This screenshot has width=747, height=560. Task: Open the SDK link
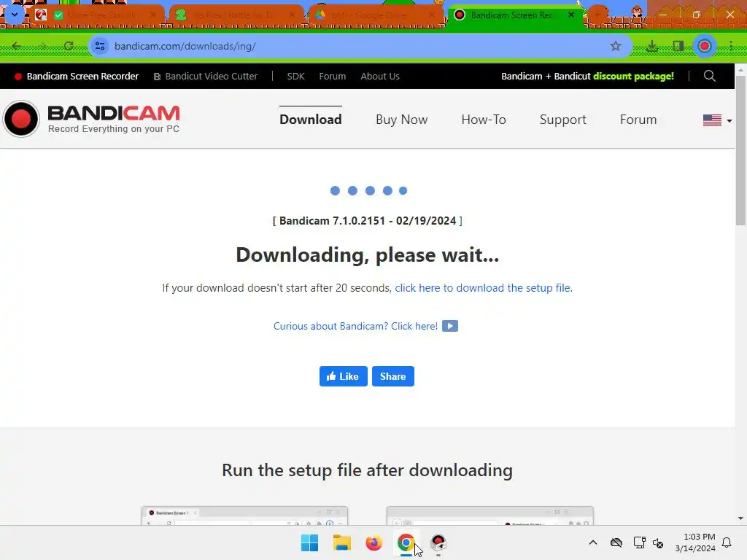click(x=296, y=76)
